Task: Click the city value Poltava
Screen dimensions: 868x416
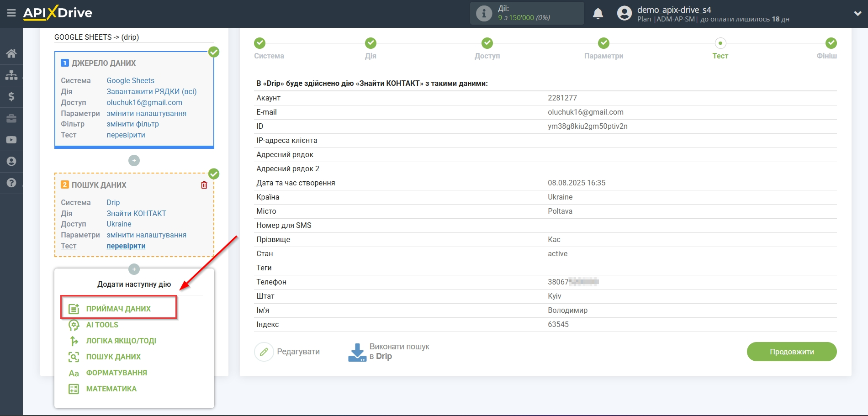Action: (x=560, y=211)
